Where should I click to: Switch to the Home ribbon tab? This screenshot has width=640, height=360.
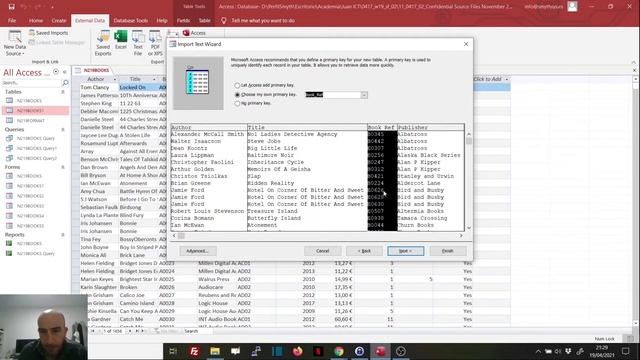point(36,20)
